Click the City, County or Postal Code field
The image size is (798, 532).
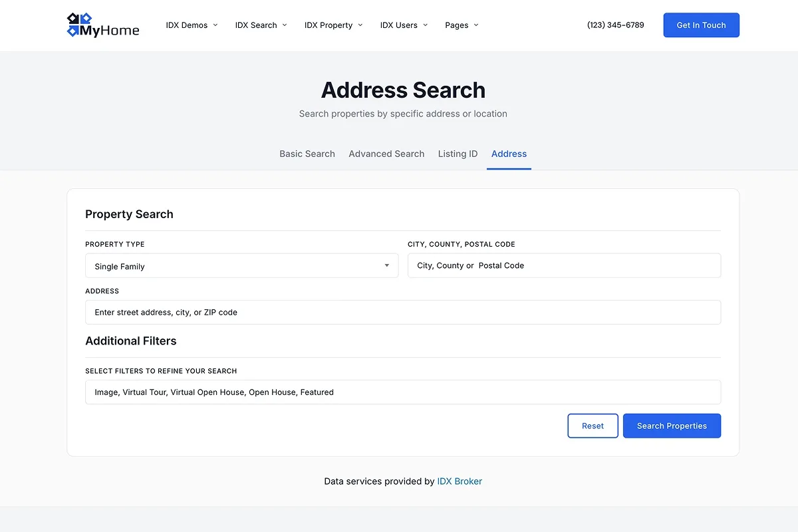point(564,265)
